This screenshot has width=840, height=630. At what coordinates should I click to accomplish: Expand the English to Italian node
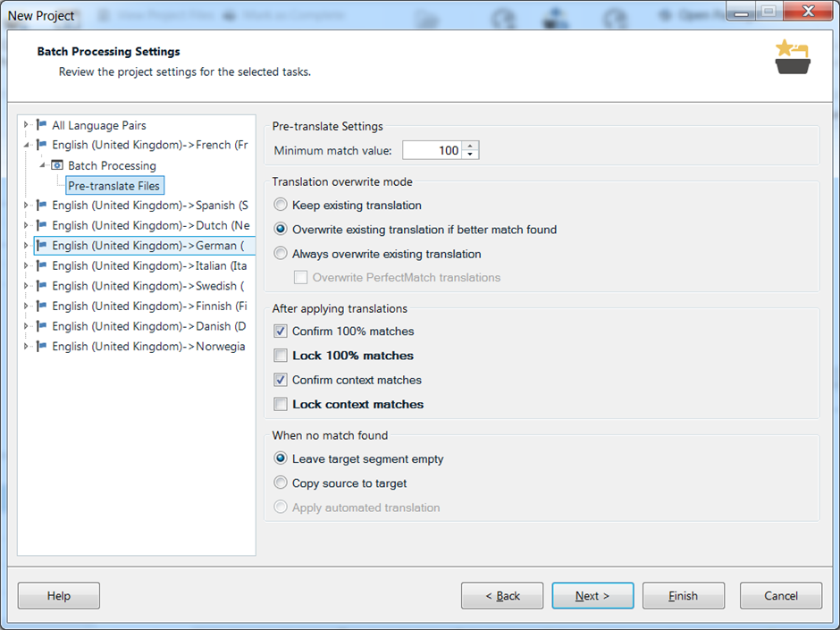[26, 265]
